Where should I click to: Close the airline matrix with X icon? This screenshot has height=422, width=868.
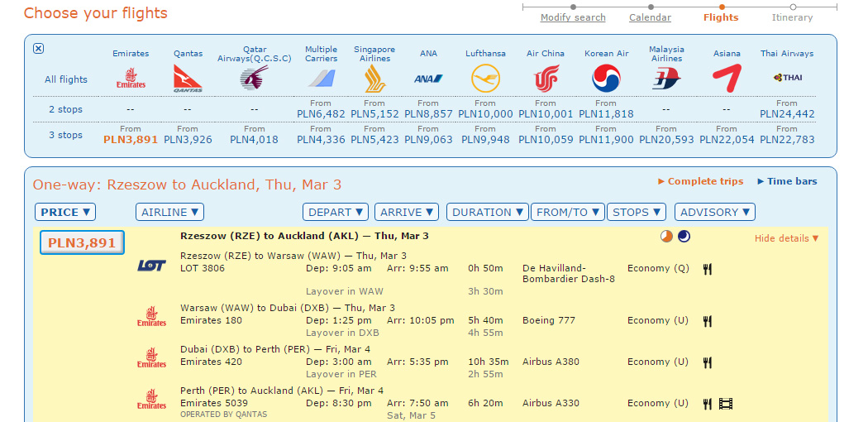pyautogui.click(x=38, y=48)
